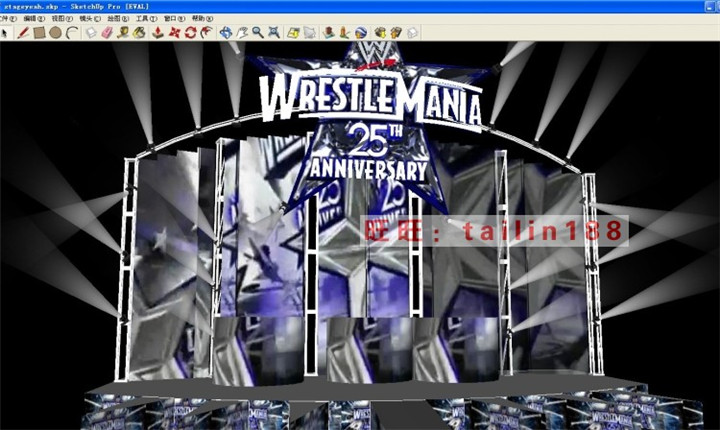Select the pink Eraser tool

tap(107, 33)
